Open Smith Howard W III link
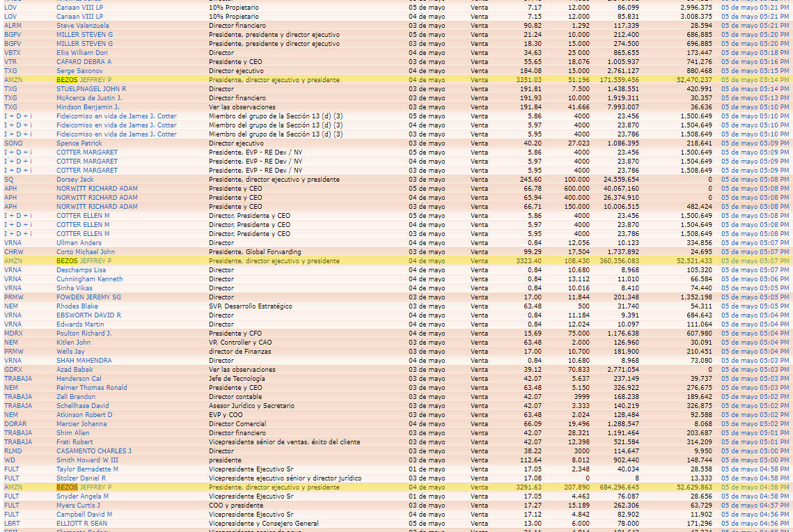793x532 pixels. [87, 460]
